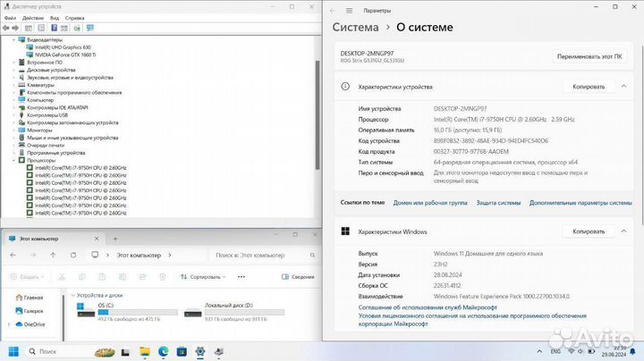
Task: Click the Help icon in Device Manager toolbar
Action: (x=54, y=28)
